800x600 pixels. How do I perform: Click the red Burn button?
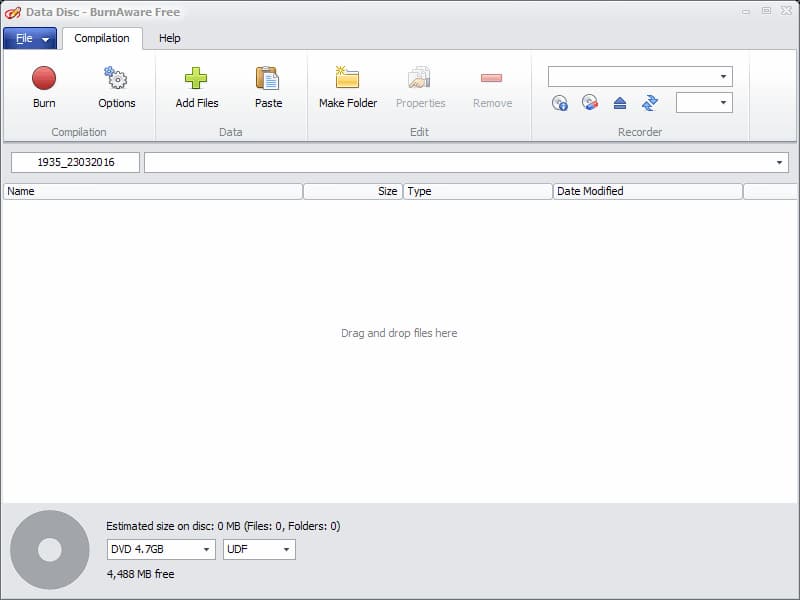point(44,79)
